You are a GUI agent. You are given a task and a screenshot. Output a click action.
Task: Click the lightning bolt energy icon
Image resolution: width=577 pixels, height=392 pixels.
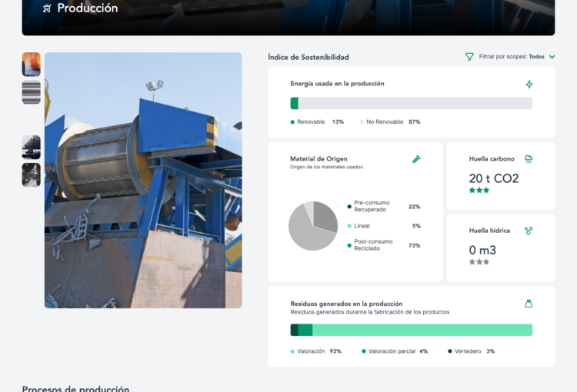coord(529,85)
